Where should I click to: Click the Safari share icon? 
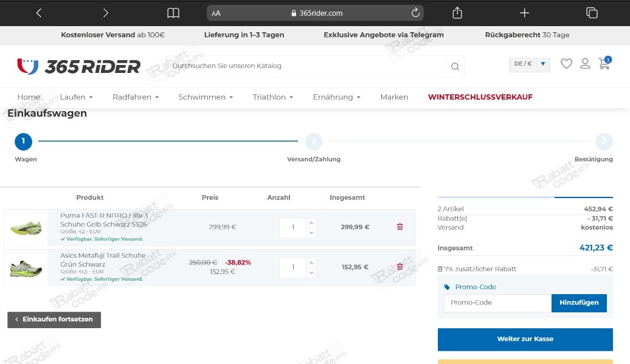(457, 12)
